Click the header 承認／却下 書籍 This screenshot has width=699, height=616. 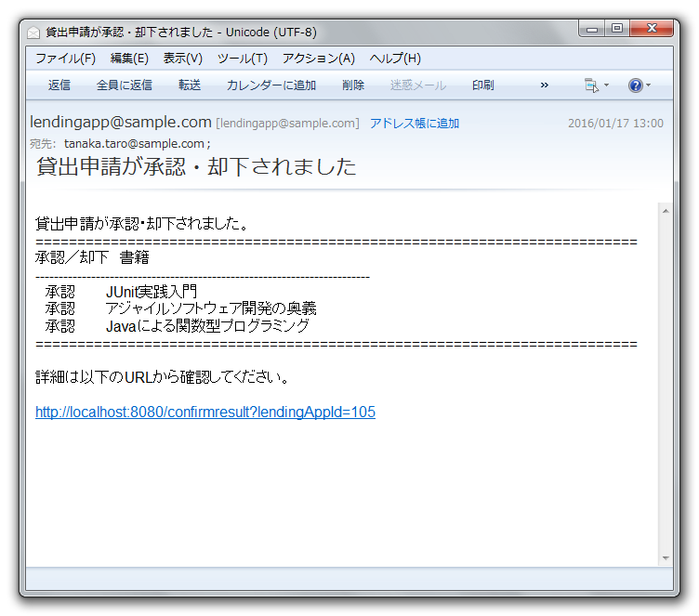pyautogui.click(x=92, y=257)
